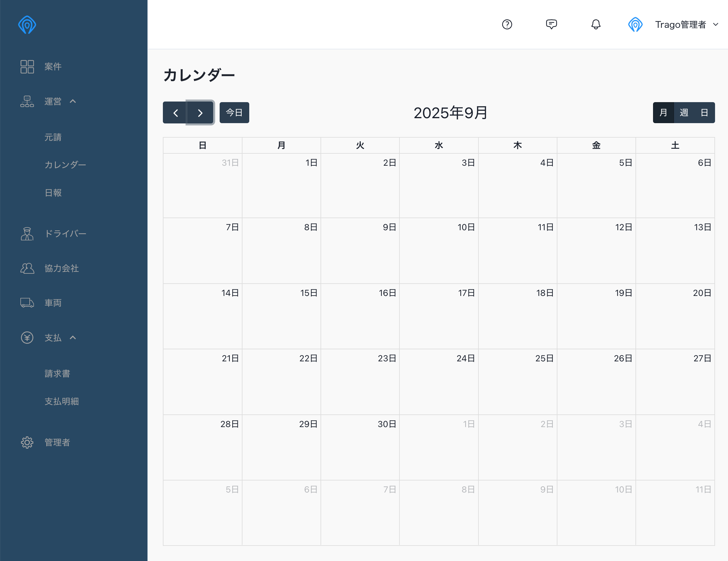Open ドライバー driver section
The image size is (728, 561).
click(65, 234)
